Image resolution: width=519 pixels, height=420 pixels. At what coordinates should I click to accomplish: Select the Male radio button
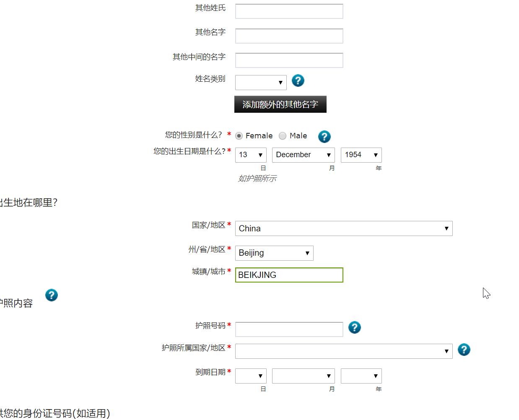pos(282,136)
